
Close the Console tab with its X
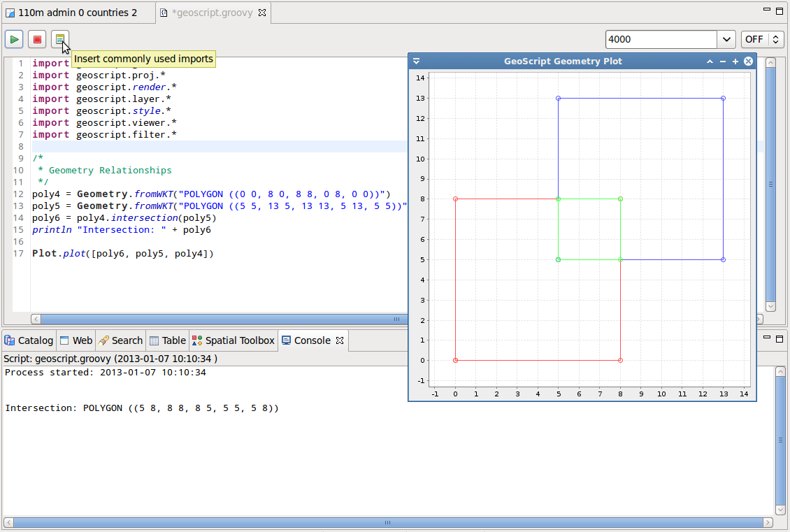tap(340, 340)
